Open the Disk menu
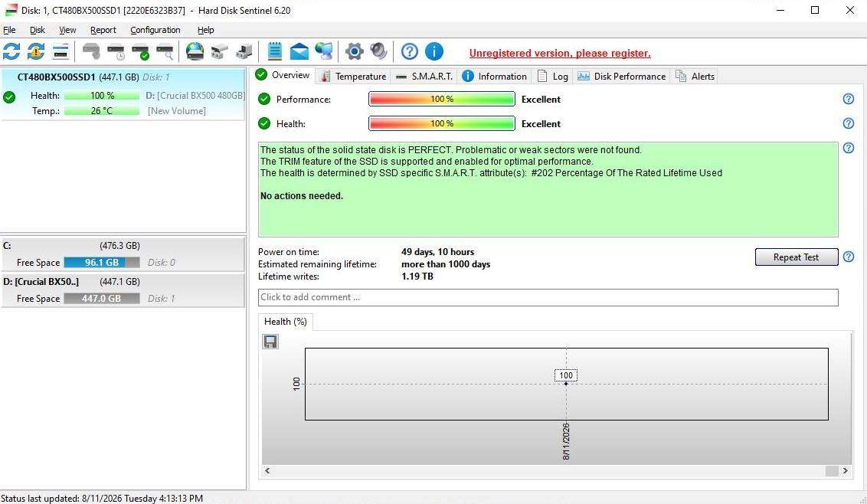The image size is (867, 504). (37, 30)
